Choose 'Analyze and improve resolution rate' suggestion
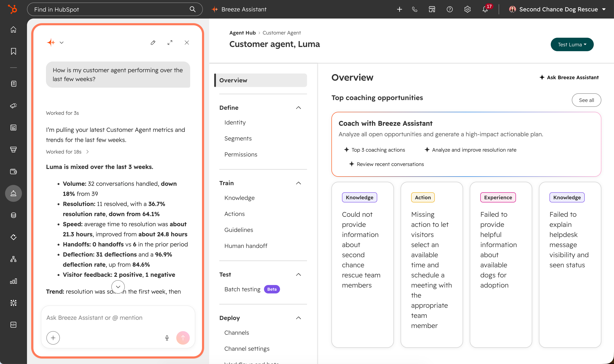Screen dimensions: 614x364 [470, 150]
